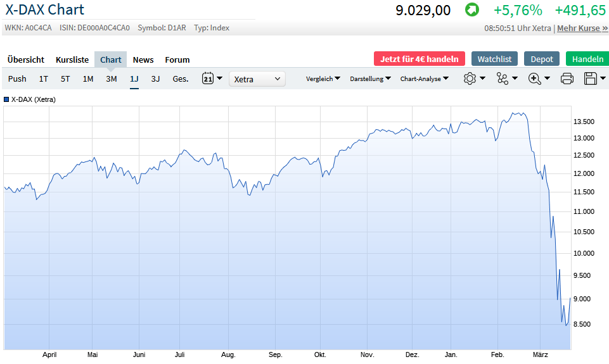This screenshot has height=364, width=609.
Task: Select the Ges. full time range
Action: click(x=181, y=78)
